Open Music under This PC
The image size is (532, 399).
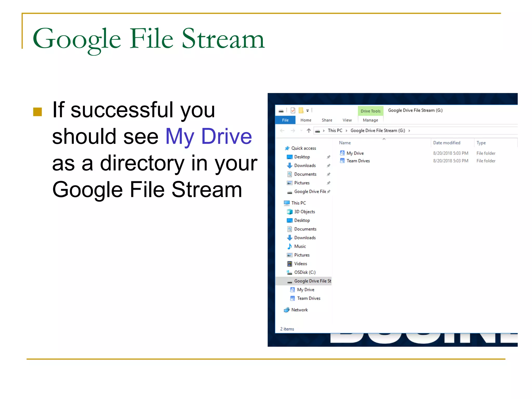click(x=300, y=246)
